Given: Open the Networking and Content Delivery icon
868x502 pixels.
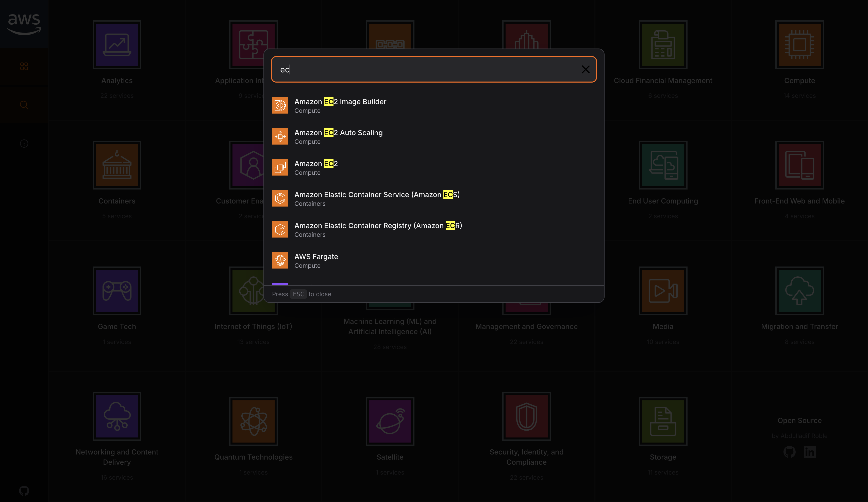Looking at the screenshot, I should (117, 416).
